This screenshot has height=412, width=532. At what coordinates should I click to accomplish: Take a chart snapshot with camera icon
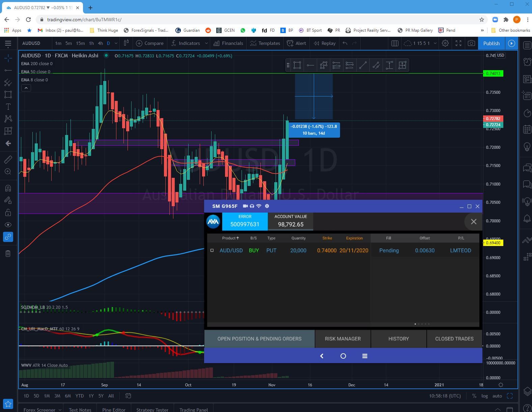pos(471,43)
